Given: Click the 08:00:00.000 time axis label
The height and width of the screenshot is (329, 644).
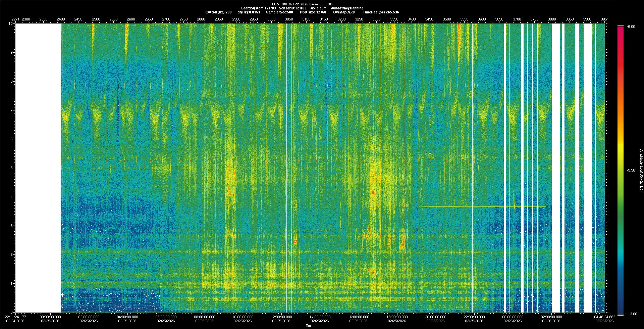Looking at the screenshot, I should (x=204, y=317).
